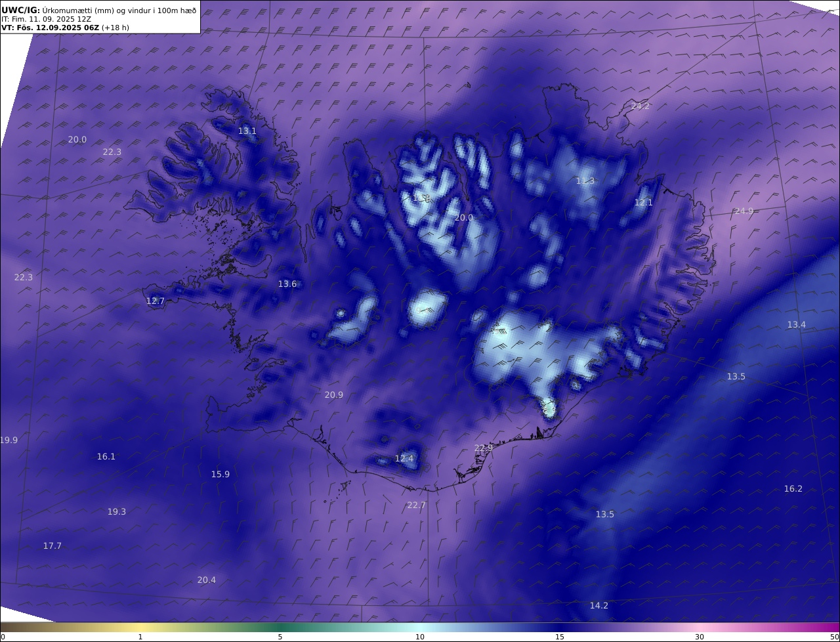840x642 pixels.
Task: Click the 16.1 value over the ocean
Action: 106,456
